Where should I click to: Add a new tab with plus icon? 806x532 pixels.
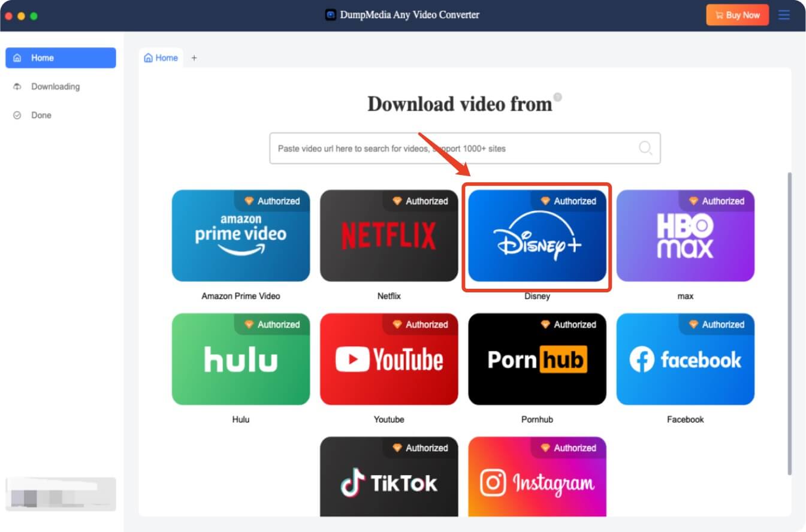(x=194, y=58)
